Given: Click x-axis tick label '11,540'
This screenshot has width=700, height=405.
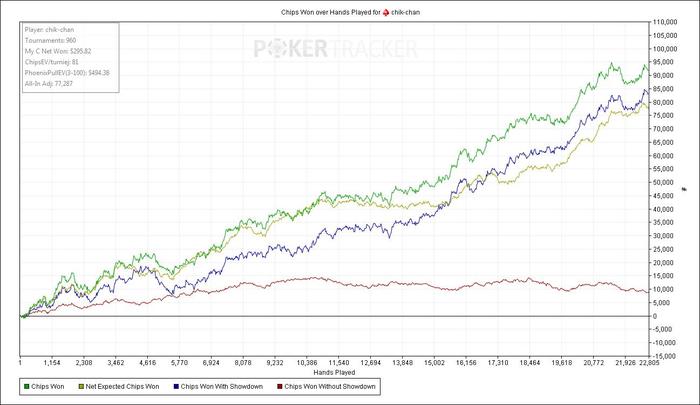Looking at the screenshot, I should coord(338,363).
